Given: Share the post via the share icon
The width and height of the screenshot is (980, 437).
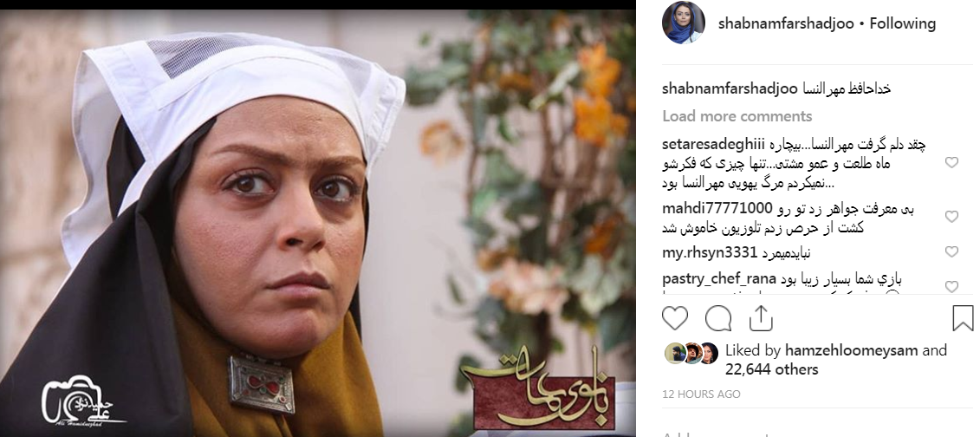Looking at the screenshot, I should (761, 318).
